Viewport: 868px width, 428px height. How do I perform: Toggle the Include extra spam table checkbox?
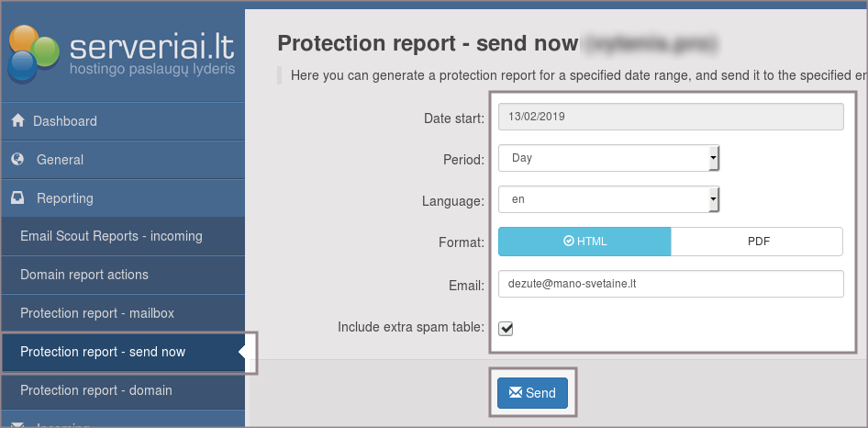(506, 328)
